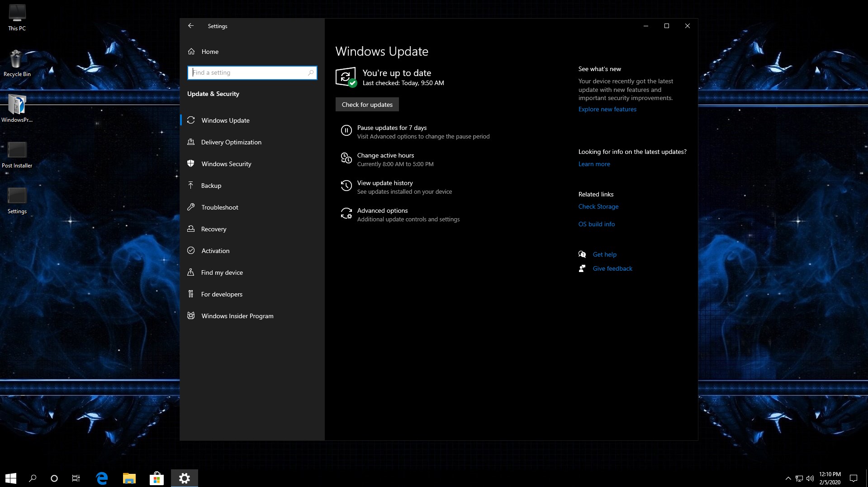Open Advanced options
This screenshot has width=868, height=487.
(382, 210)
